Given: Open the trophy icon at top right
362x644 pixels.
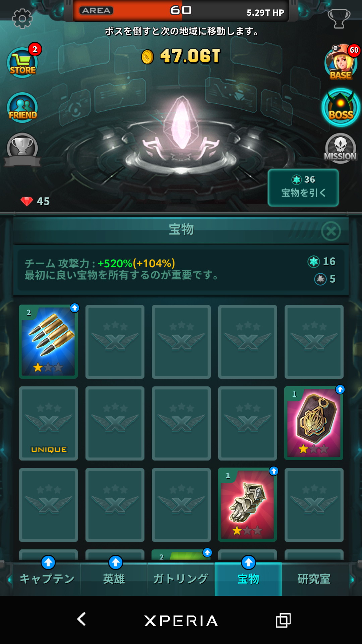Looking at the screenshot, I should pos(339,18).
